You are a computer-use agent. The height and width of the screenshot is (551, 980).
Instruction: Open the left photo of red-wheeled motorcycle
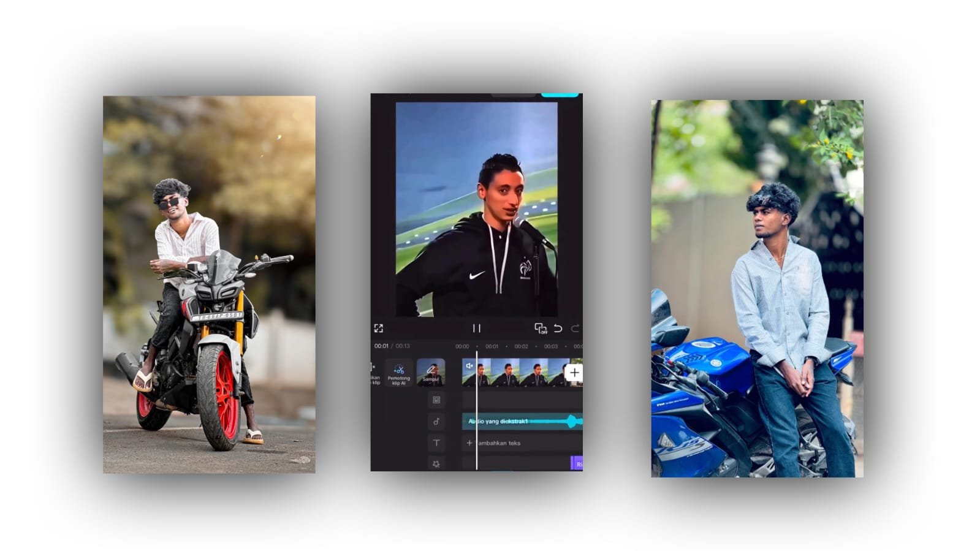pos(209,284)
